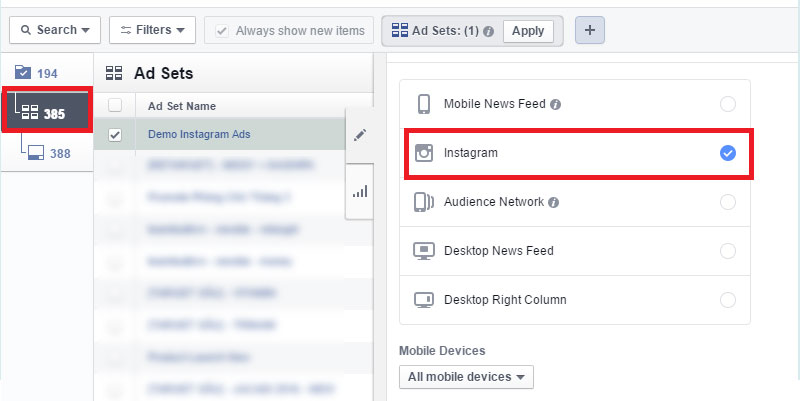Click the Desktop Right Column monitor icon

(424, 300)
